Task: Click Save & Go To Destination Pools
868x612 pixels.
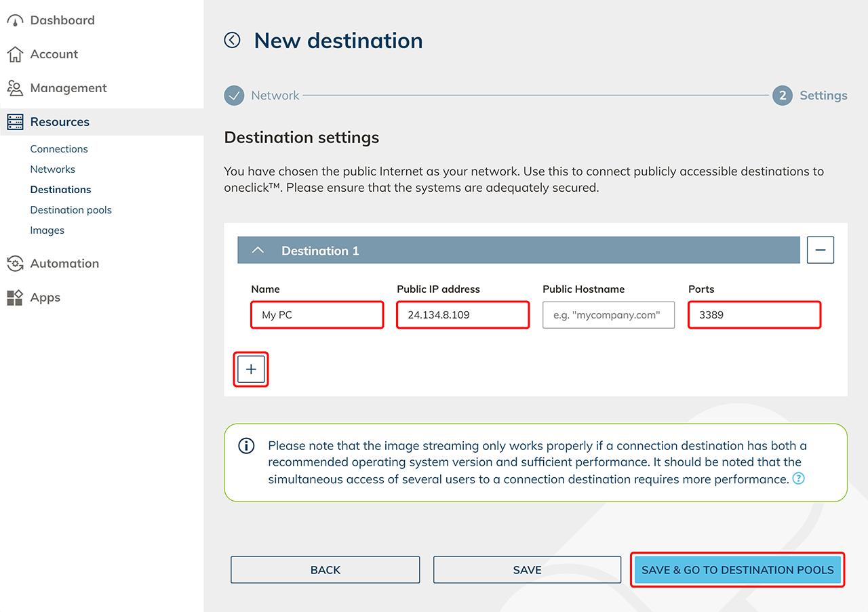Action: [x=738, y=570]
